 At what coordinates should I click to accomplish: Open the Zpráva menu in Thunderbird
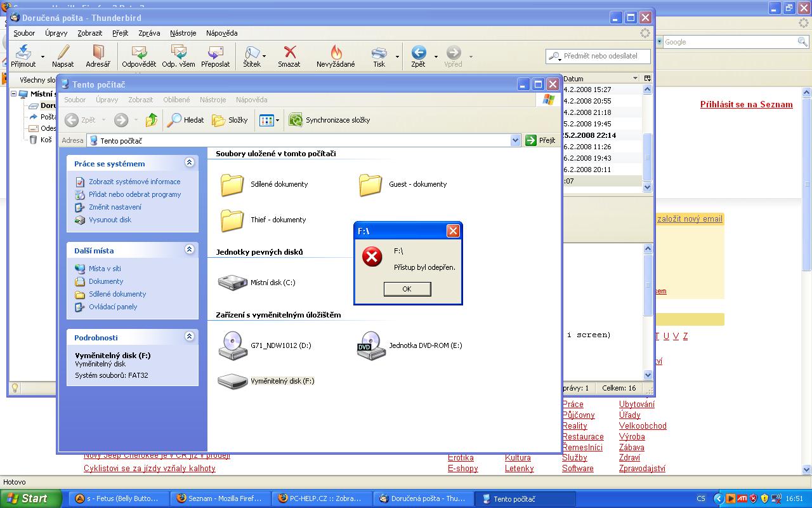click(149, 33)
